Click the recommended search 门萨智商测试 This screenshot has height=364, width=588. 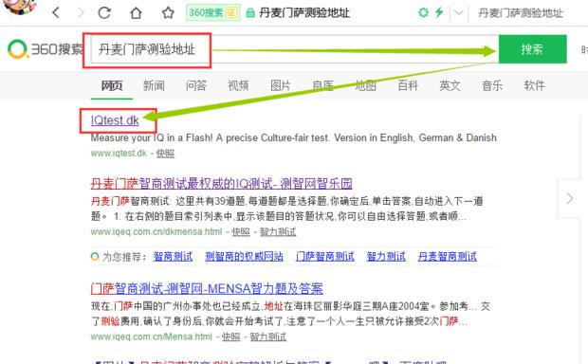pyautogui.click(x=324, y=257)
